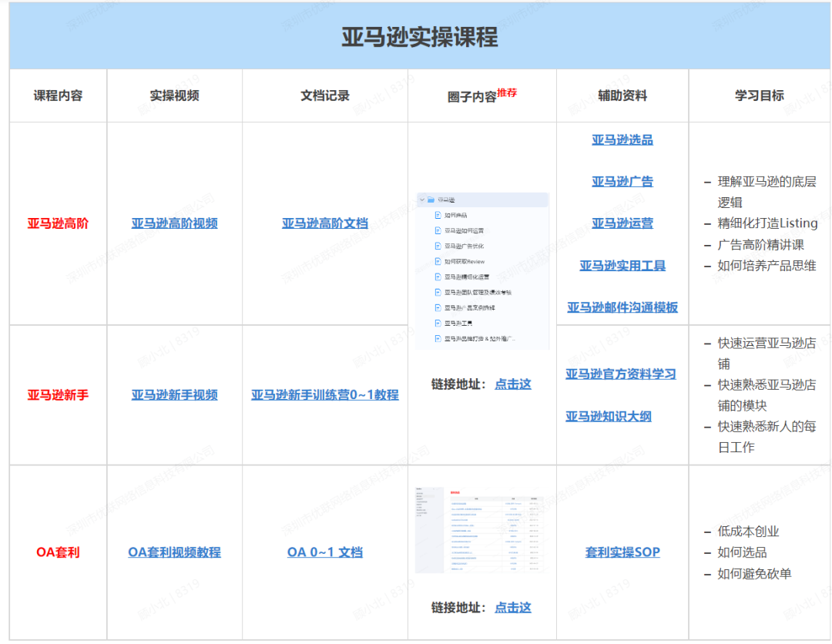Click the 广告高阶精讲课 goal text

[760, 244]
